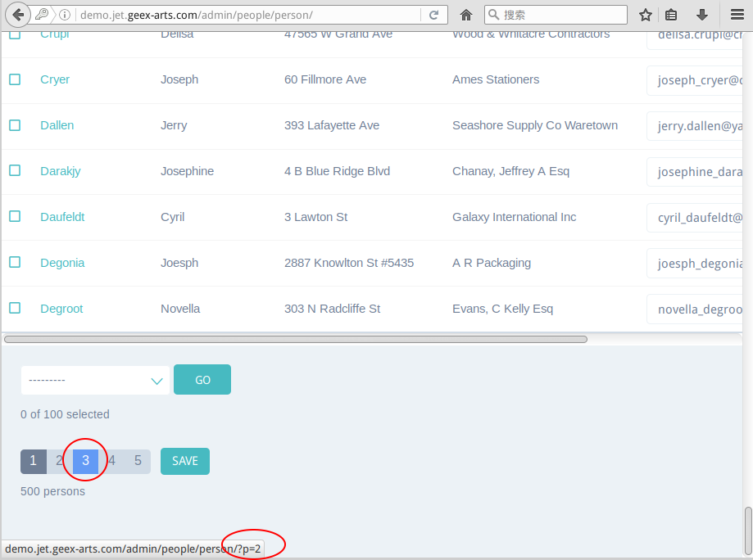Tick the checkbox for Degroot row
Screen dimensions: 753x560
click(15, 308)
